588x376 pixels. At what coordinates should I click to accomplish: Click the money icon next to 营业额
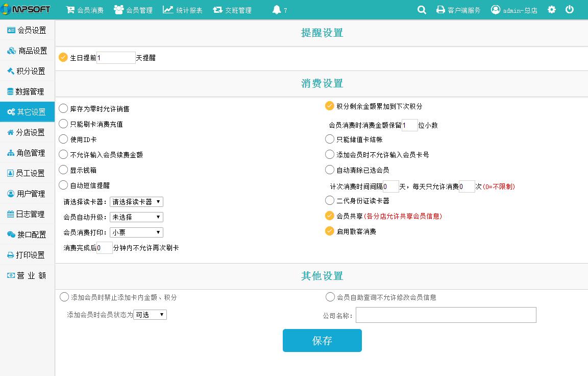(x=11, y=275)
